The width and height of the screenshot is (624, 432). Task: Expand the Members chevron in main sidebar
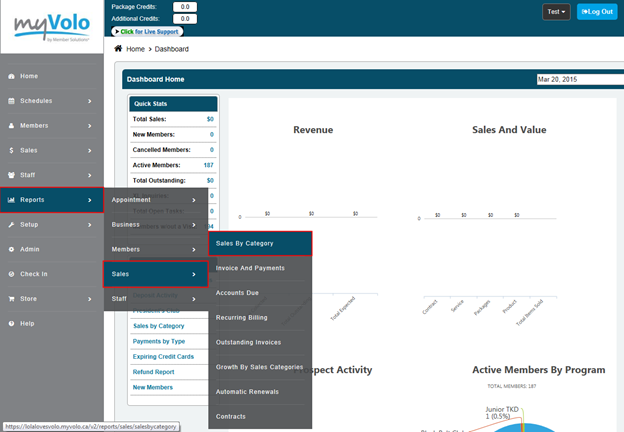point(90,126)
